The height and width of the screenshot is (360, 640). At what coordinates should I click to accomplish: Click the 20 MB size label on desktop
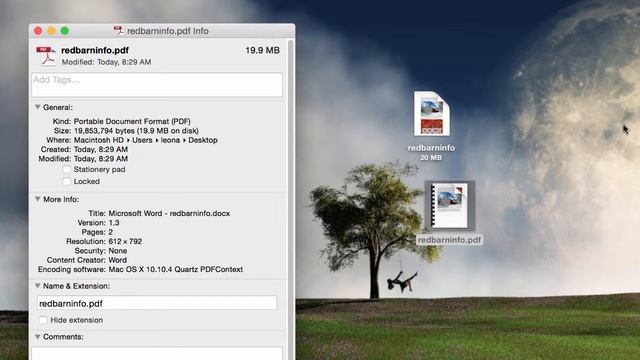point(431,158)
